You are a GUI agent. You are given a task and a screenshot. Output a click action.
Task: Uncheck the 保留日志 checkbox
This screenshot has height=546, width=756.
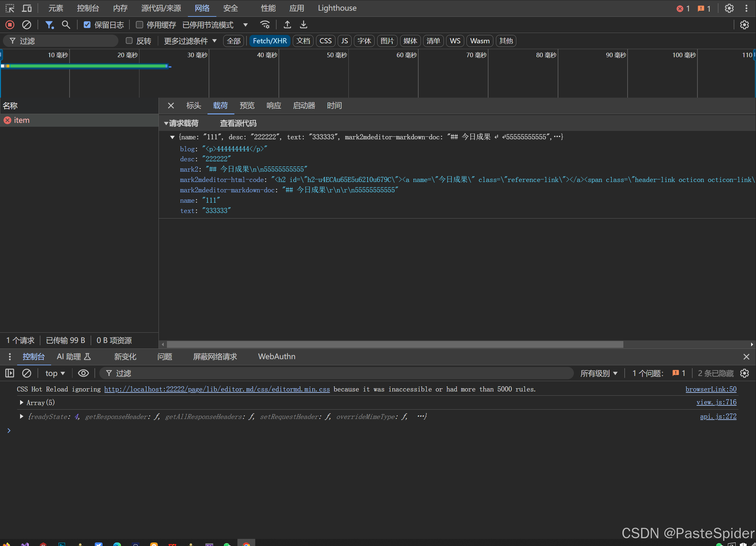pyautogui.click(x=87, y=25)
